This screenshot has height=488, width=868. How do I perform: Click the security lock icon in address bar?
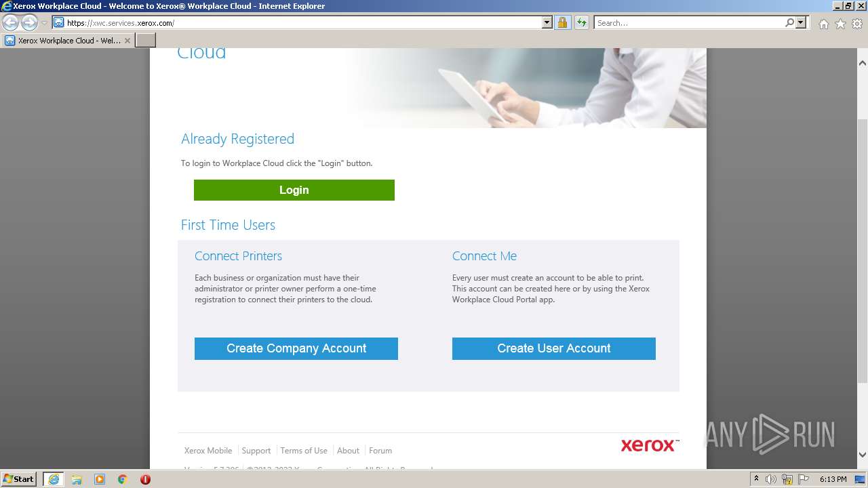562,22
